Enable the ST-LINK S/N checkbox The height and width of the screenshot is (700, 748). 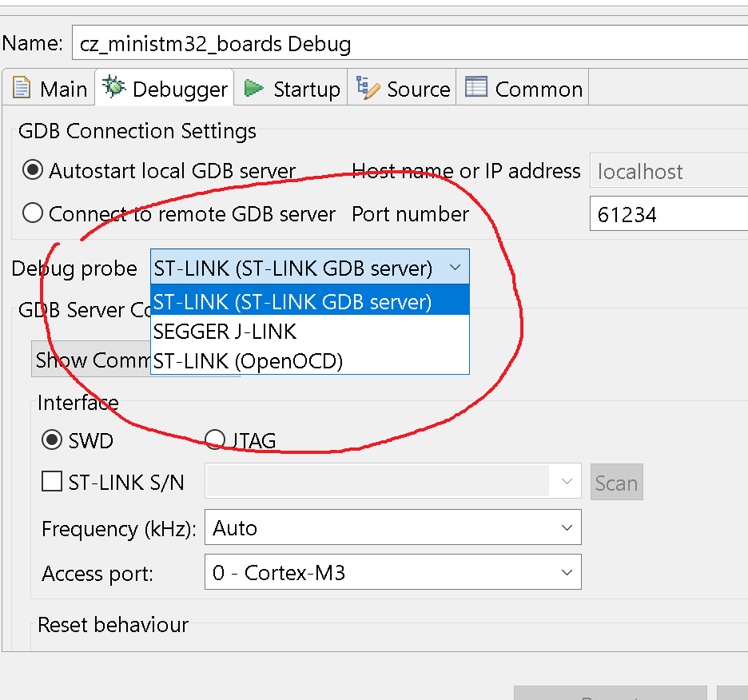51,482
